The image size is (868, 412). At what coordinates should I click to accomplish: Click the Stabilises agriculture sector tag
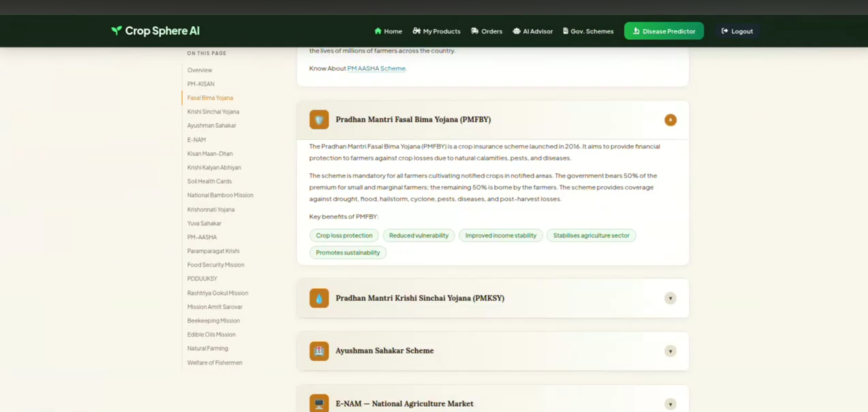click(591, 235)
